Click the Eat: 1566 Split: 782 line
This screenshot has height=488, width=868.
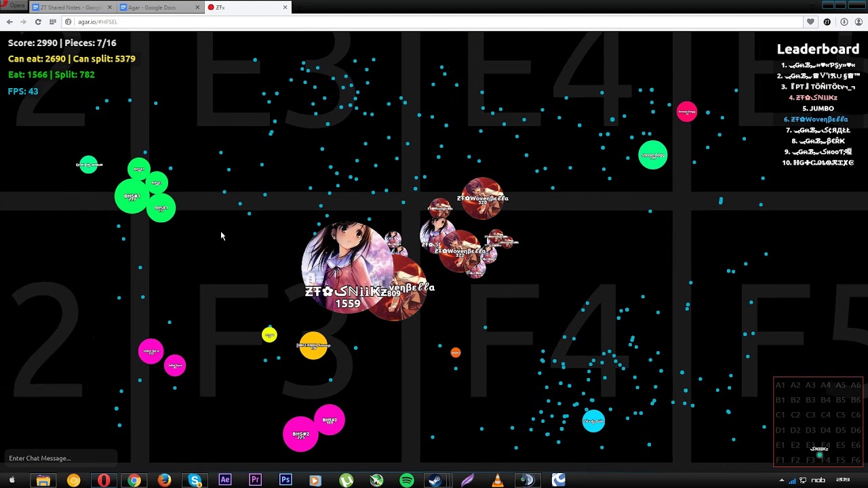click(51, 75)
